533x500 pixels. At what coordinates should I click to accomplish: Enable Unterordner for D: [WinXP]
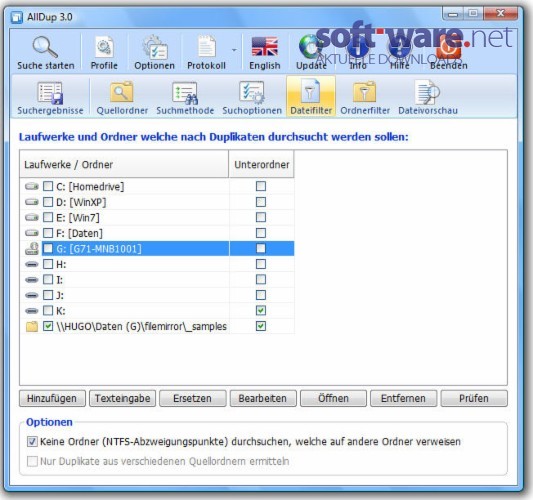261,202
